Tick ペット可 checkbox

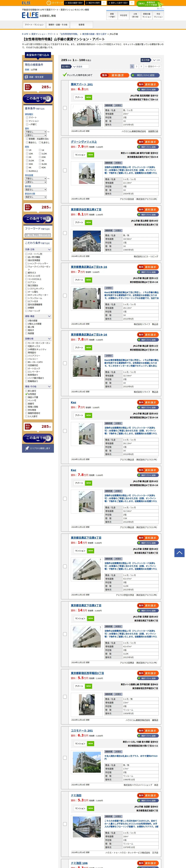[26, 401]
